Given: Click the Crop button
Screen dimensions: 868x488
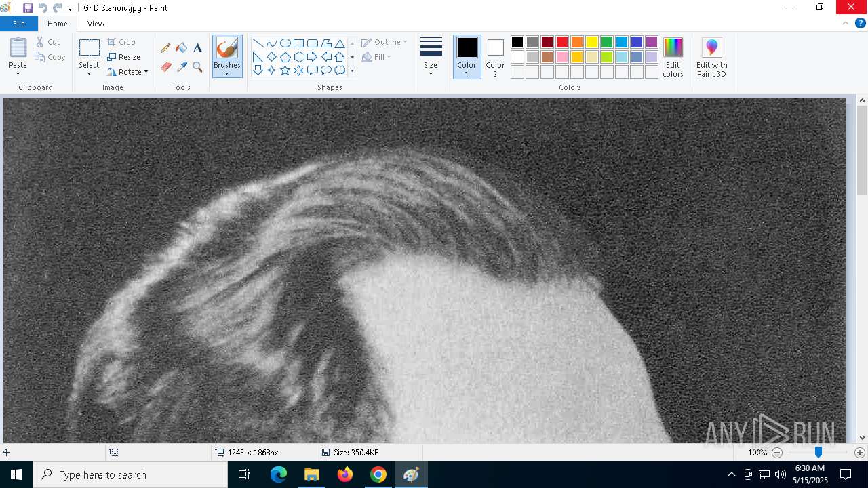Looking at the screenshot, I should pos(121,42).
